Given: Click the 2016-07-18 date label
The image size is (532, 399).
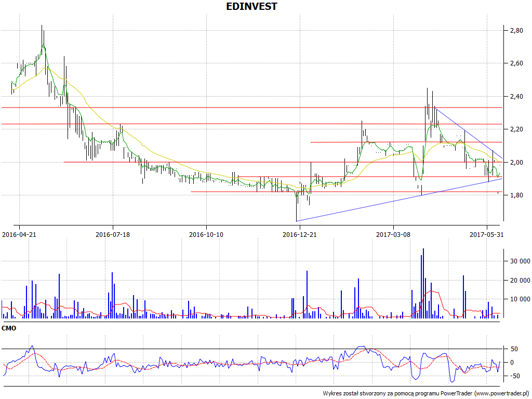Looking at the screenshot, I should point(113,234).
